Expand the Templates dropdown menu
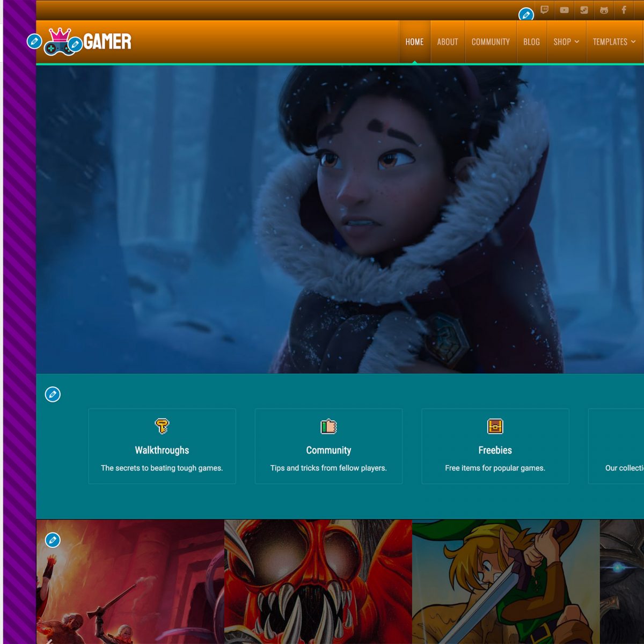 pyautogui.click(x=614, y=42)
